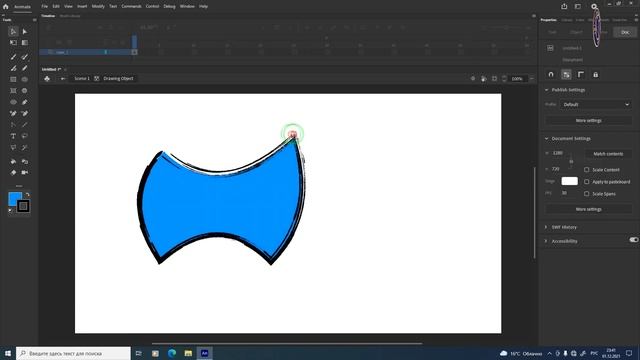
Task: Click the Edit Scene icon on stage bar
Action: coord(47,78)
